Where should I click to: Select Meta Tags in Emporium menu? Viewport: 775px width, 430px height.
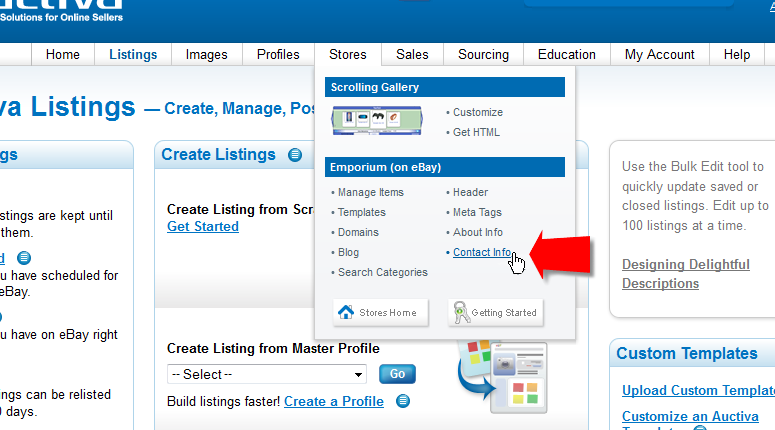click(477, 212)
